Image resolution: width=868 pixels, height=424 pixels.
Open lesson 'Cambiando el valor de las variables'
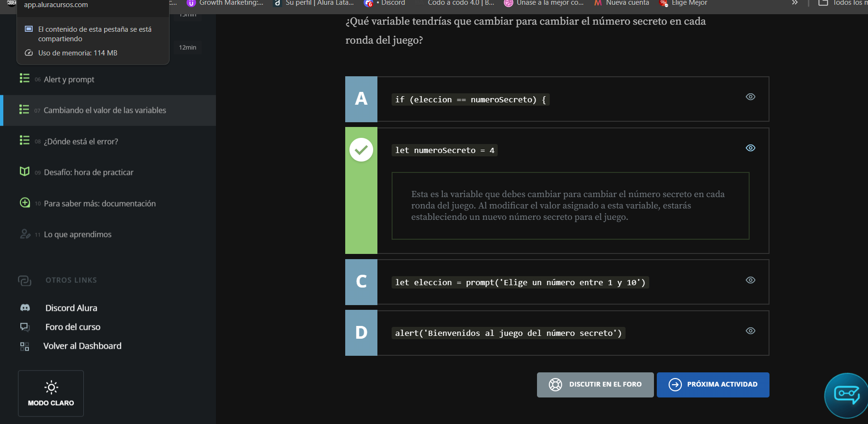coord(108,110)
